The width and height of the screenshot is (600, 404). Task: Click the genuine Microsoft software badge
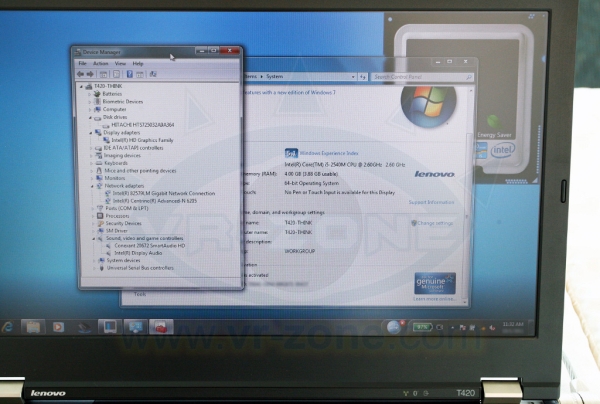[x=435, y=283]
